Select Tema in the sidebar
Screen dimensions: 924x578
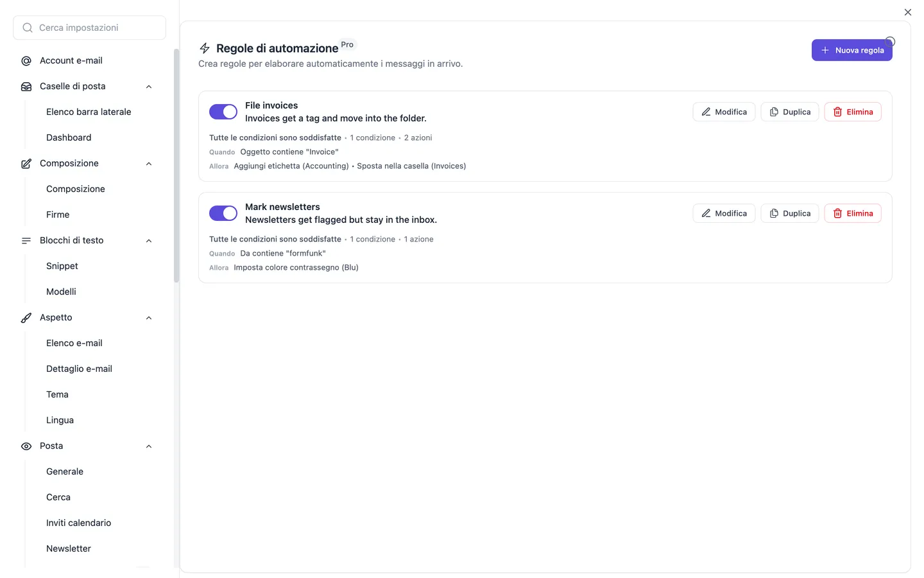point(57,394)
